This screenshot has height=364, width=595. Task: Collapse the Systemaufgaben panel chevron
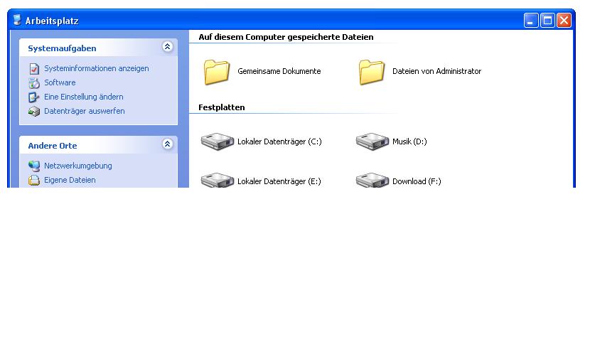tap(167, 47)
